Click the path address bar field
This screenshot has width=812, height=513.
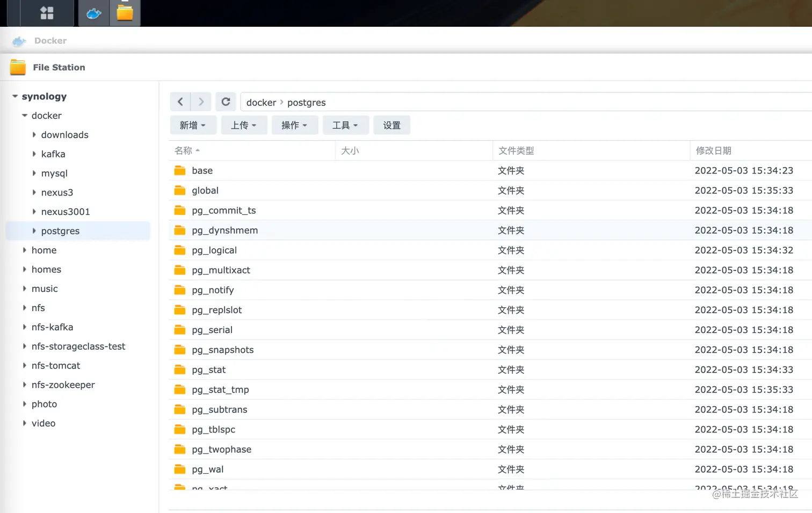(526, 102)
